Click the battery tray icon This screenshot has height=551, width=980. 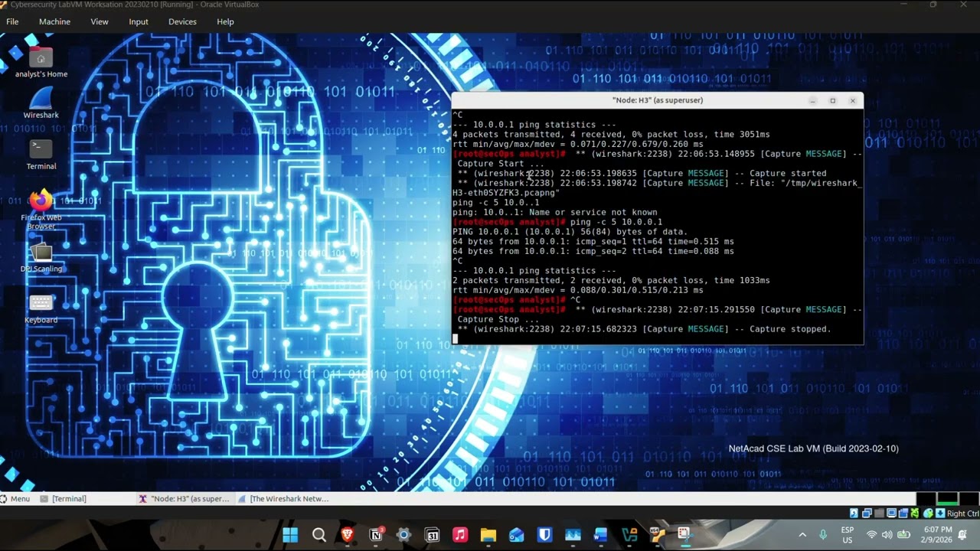pos(903,535)
